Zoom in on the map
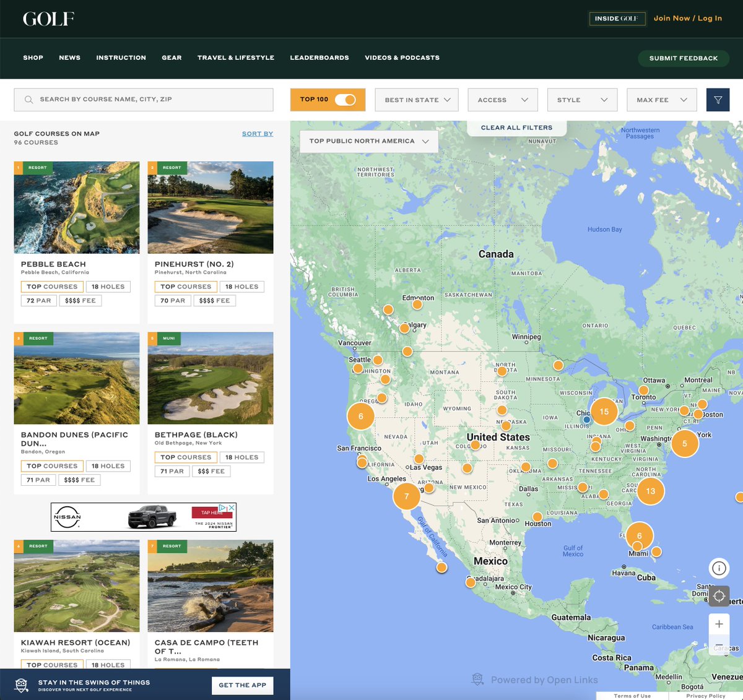Screen dimensions: 743x700 (x=719, y=624)
